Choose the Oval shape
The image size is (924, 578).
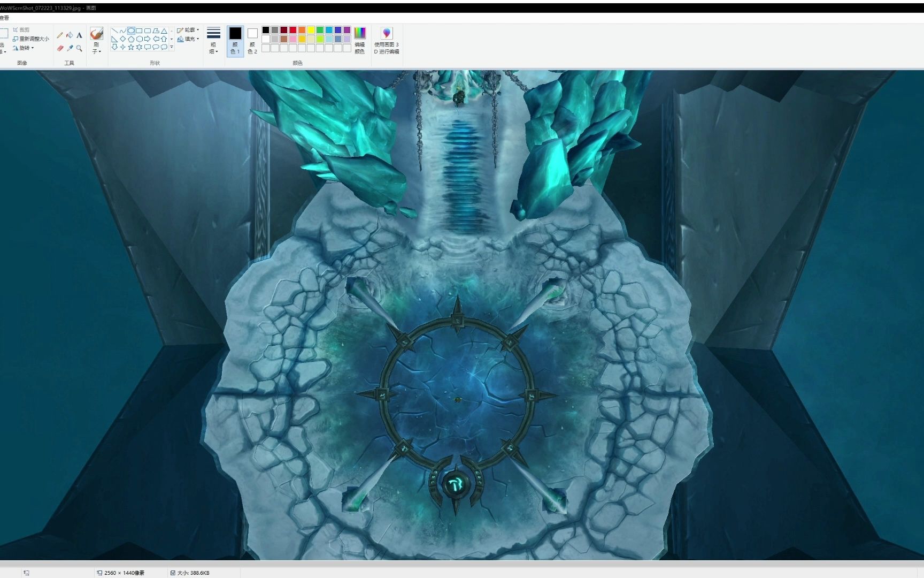131,31
